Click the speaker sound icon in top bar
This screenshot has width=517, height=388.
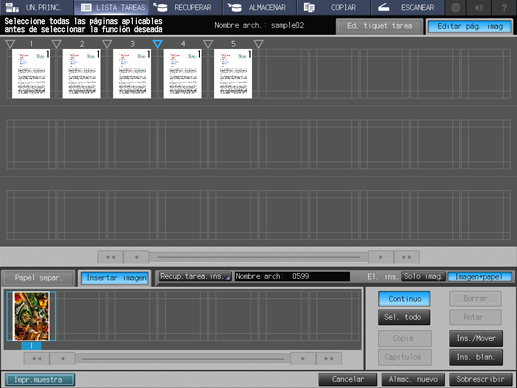pyautogui.click(x=479, y=7)
